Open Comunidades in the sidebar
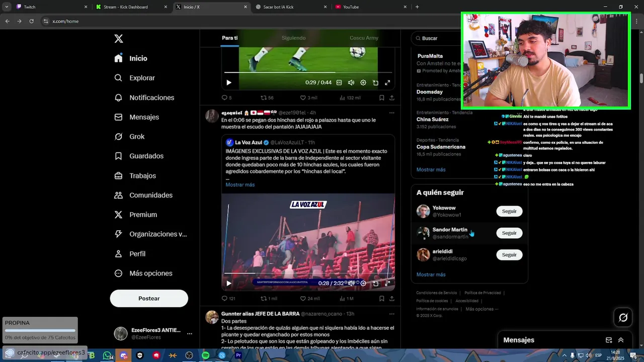 [143, 195]
